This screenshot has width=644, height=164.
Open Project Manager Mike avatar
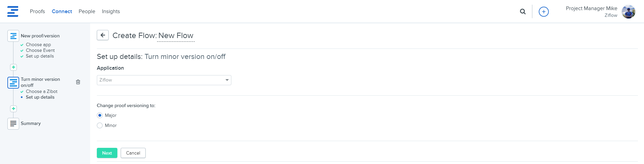tap(628, 12)
